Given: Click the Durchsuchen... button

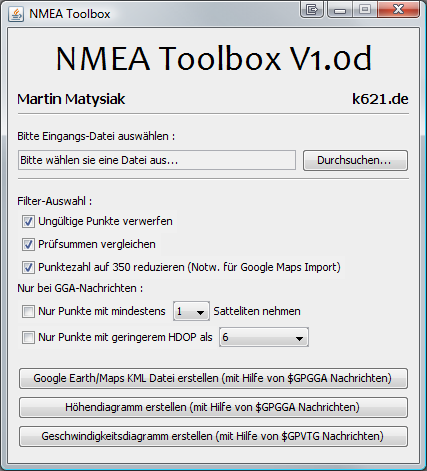Looking at the screenshot, I should coord(355,160).
